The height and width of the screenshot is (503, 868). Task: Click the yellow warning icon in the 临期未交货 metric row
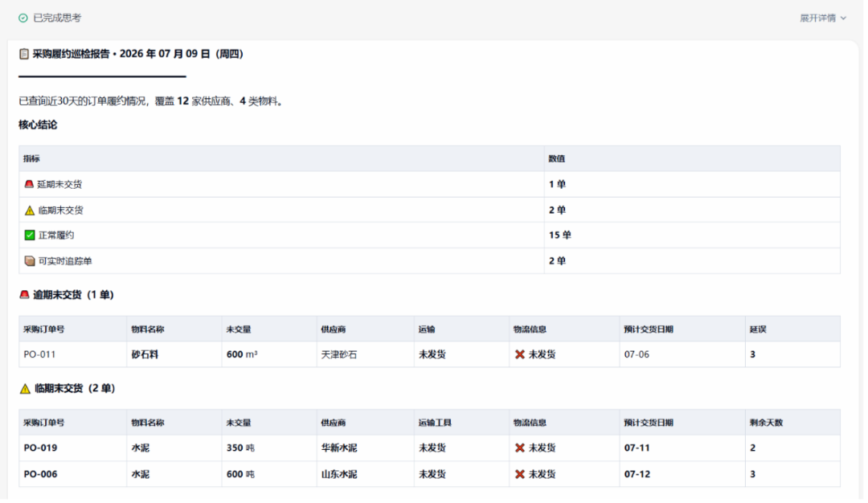(30, 211)
